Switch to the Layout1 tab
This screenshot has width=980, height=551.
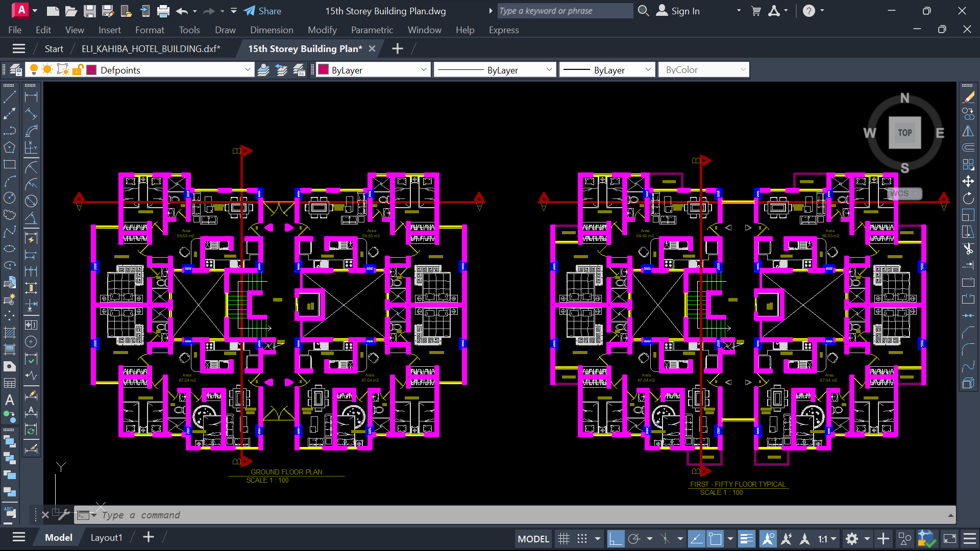[106, 537]
